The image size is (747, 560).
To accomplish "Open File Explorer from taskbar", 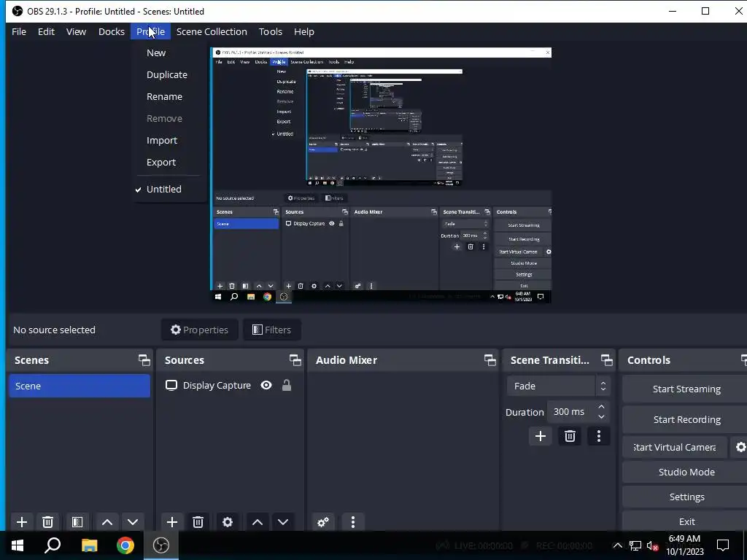I will click(x=89, y=545).
